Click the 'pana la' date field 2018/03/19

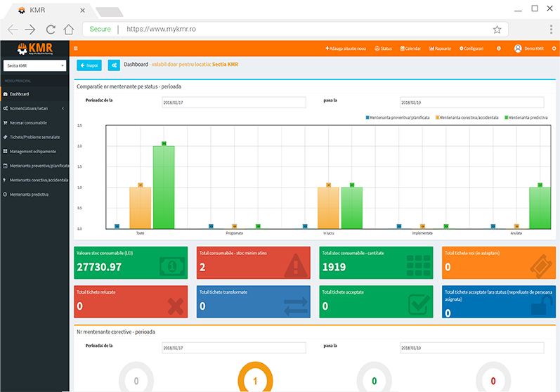(x=471, y=102)
